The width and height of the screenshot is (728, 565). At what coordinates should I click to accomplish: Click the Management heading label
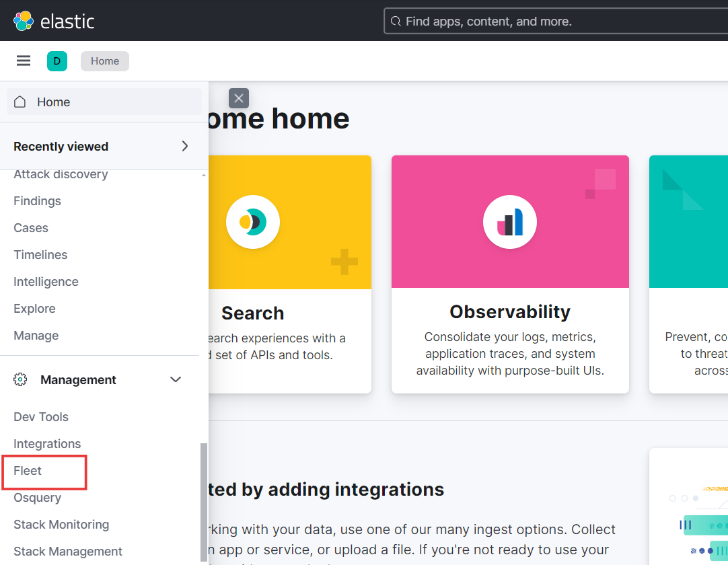[78, 380]
